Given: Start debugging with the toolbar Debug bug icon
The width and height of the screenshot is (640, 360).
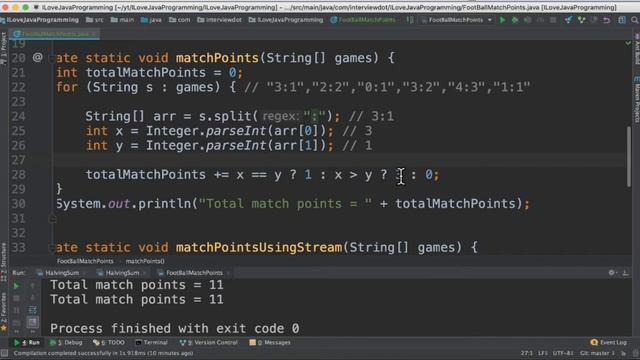Looking at the screenshot, I should [515, 20].
